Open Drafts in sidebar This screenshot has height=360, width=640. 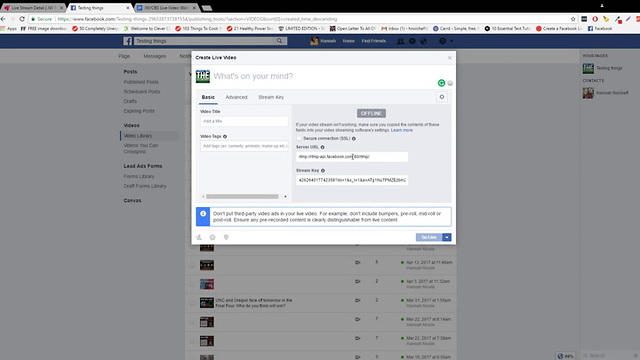click(130, 101)
